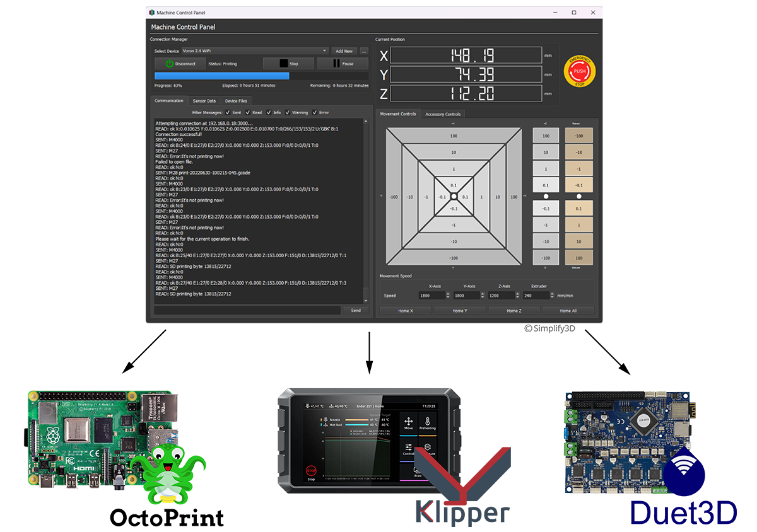
Task: Click the 'Status: Printing' label
Action: coord(223,64)
